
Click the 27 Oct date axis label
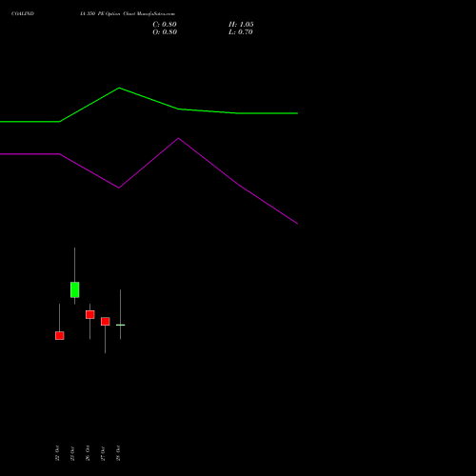pos(103,453)
